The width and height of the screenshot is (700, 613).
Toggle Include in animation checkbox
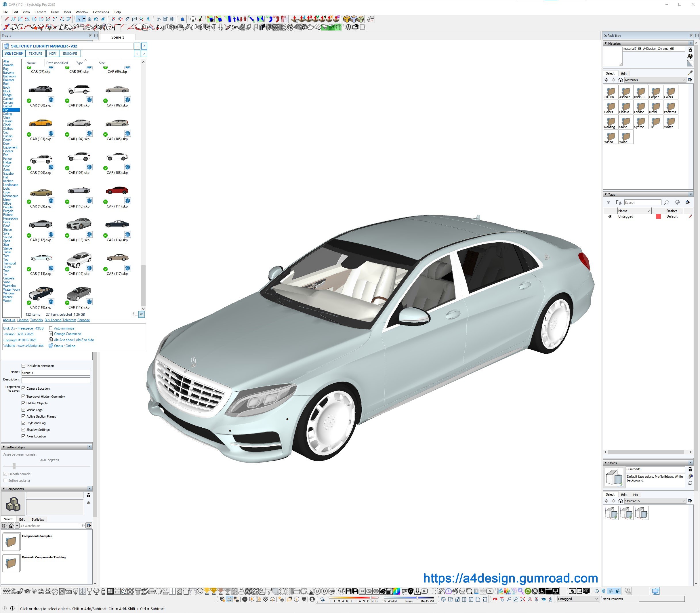click(24, 366)
